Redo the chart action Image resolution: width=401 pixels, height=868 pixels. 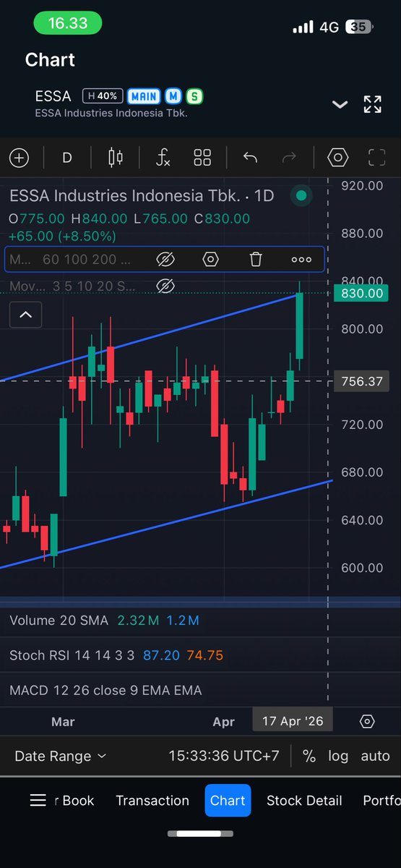[289, 157]
